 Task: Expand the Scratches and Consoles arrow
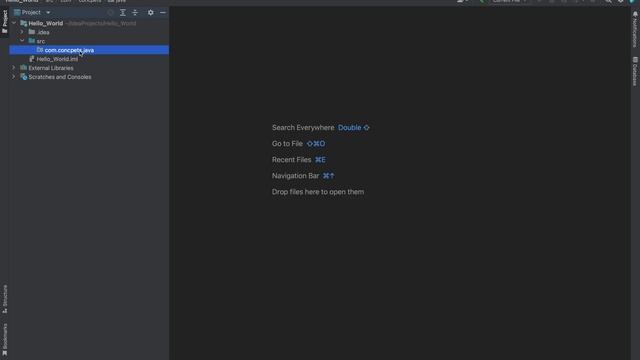click(14, 77)
